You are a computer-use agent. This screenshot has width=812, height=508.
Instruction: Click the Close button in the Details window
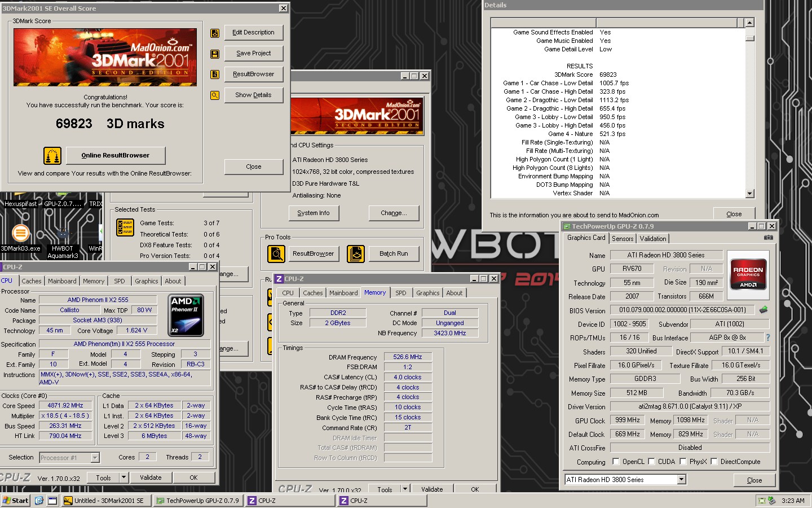(734, 214)
